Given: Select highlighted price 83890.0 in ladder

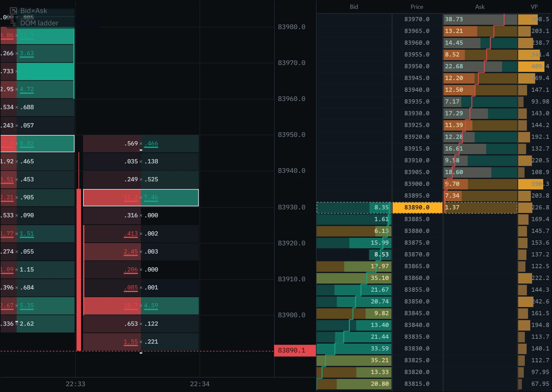Looking at the screenshot, I should tap(417, 207).
